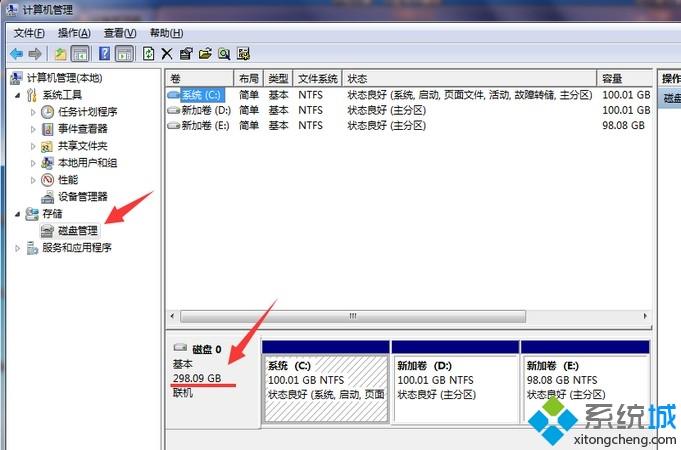Select 事件查看器 in the tree
This screenshot has width=681, height=450.
point(83,129)
